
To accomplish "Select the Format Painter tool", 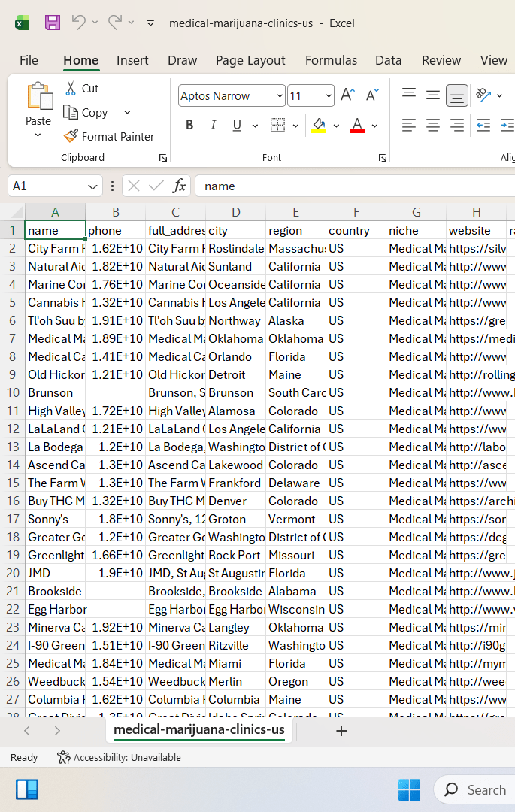I will pos(109,136).
